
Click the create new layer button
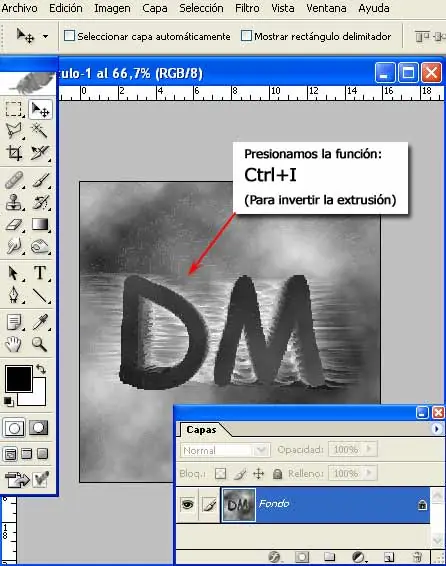tap(389, 557)
